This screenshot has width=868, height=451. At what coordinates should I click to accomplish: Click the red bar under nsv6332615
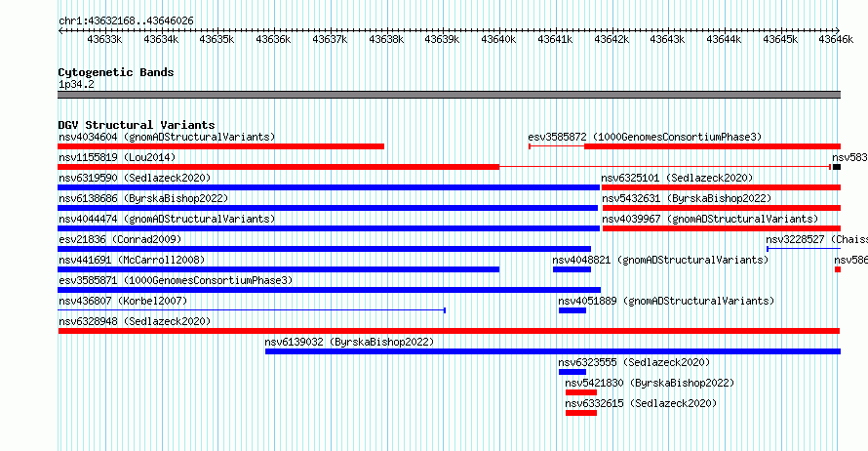[x=581, y=413]
